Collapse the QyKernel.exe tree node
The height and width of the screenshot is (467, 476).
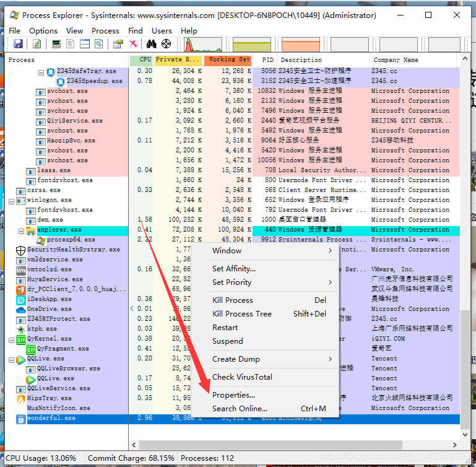point(12,339)
